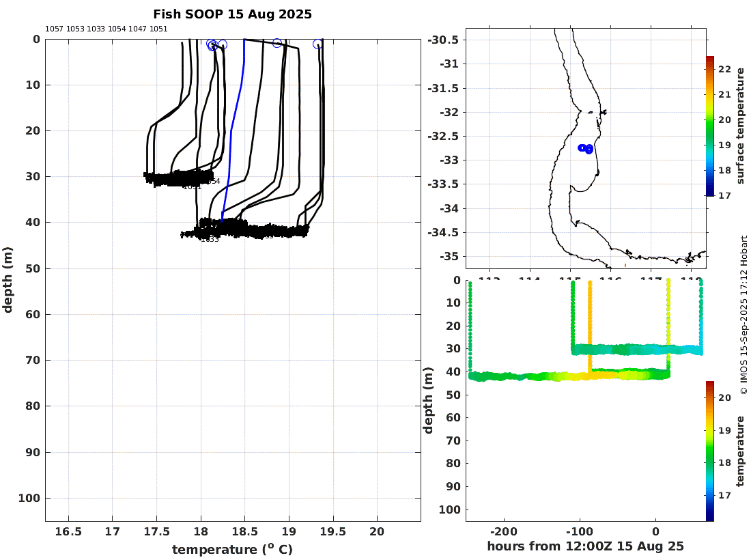Click the -30.5 latitude tick on the map
This screenshot has width=751, height=560.
[x=443, y=40]
